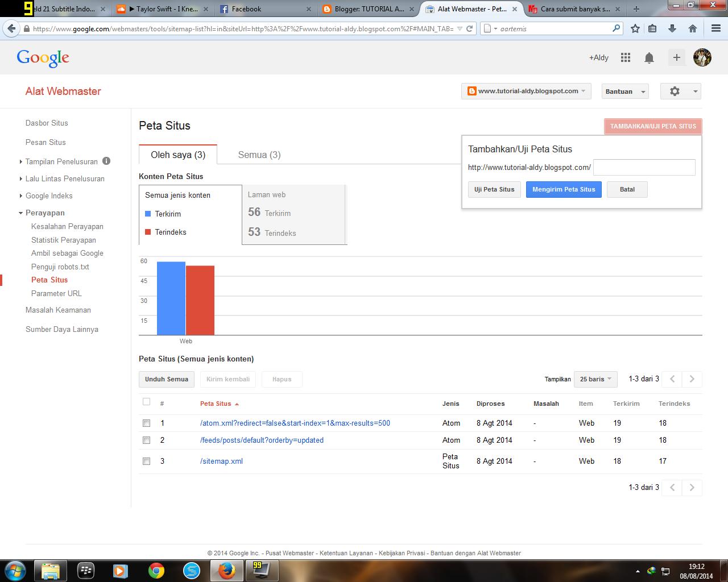Viewport: 728px width, 582px height.
Task: Select the header checkbox to select all sitemaps
Action: click(x=146, y=401)
